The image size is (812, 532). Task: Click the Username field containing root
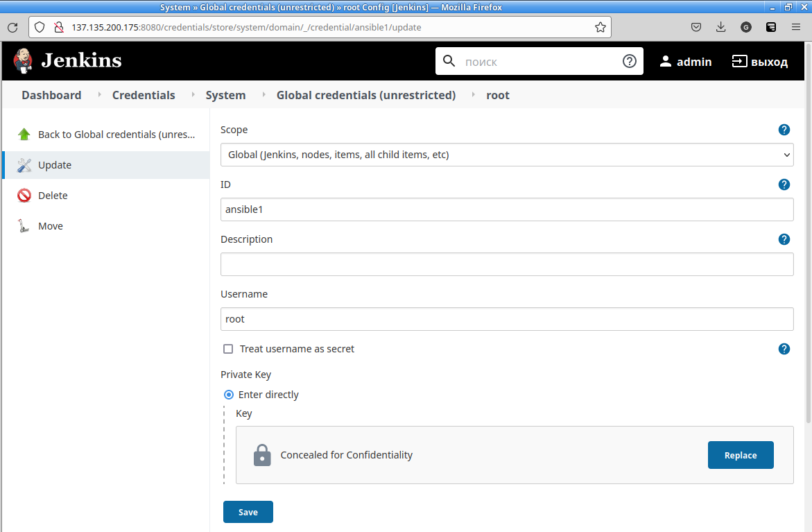tap(507, 319)
